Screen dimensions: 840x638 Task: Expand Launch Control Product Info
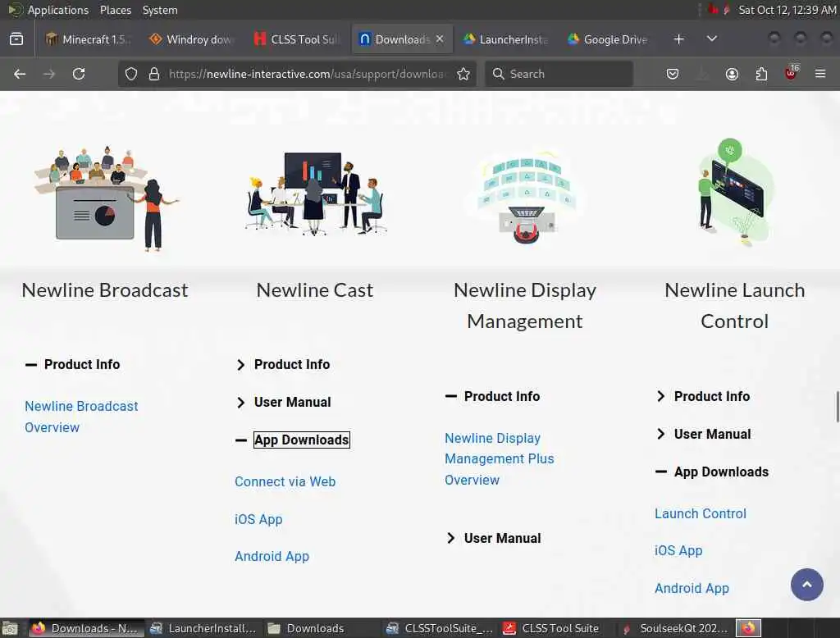click(703, 396)
